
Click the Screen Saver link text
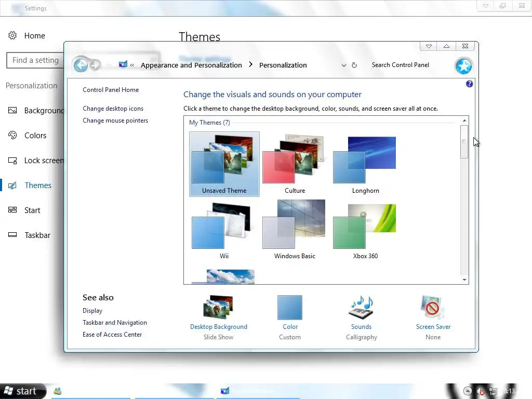tap(433, 327)
